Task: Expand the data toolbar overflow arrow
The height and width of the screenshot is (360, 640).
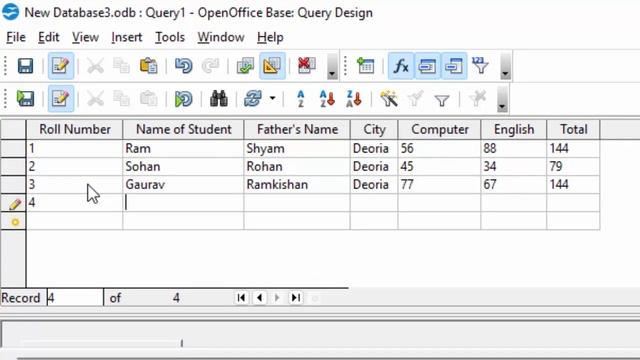Action: click(502, 99)
